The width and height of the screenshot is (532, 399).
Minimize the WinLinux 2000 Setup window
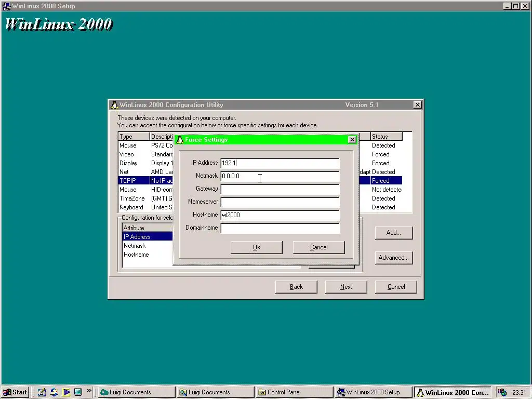[507, 6]
